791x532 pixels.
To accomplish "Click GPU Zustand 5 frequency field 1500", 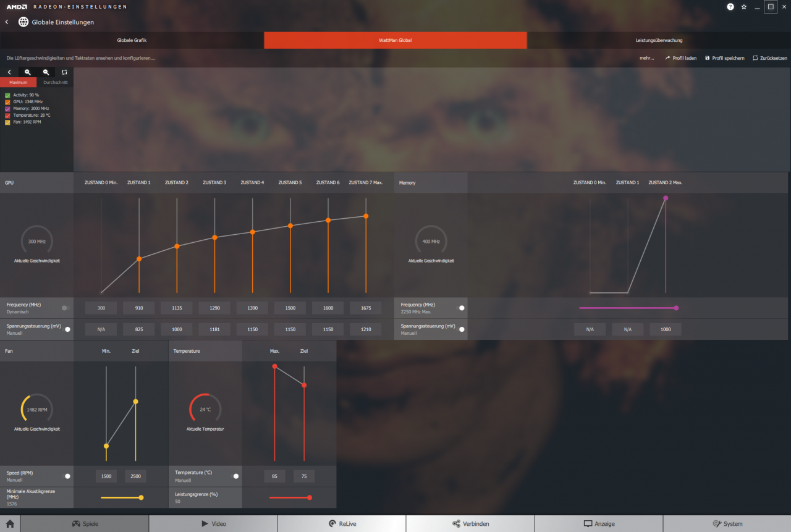I will [290, 308].
